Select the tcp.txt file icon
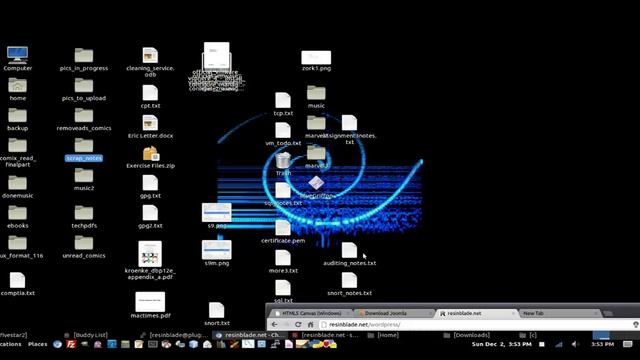Image resolution: width=640 pixels, height=360 pixels. 283,100
